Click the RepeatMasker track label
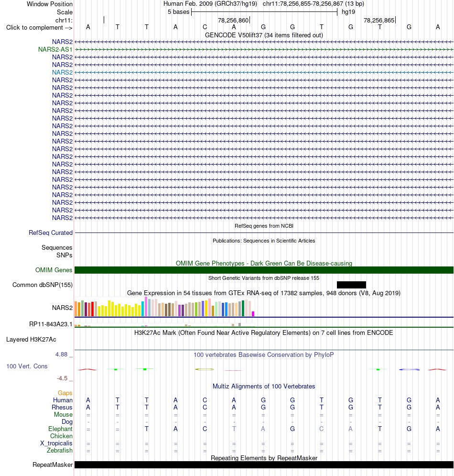The width and height of the screenshot is (454, 476). point(53,465)
